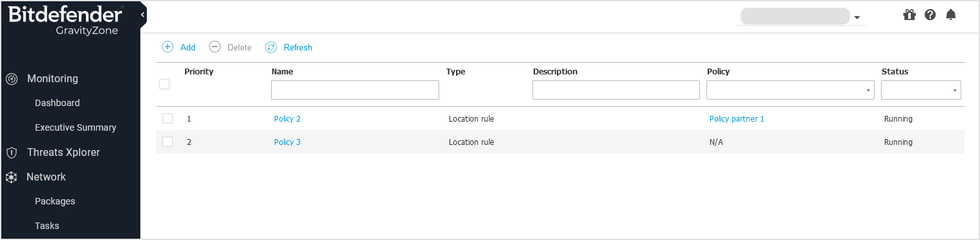Click the Location rule type of Policy 3
Image resolution: width=980 pixels, height=240 pixels.
coord(472,142)
